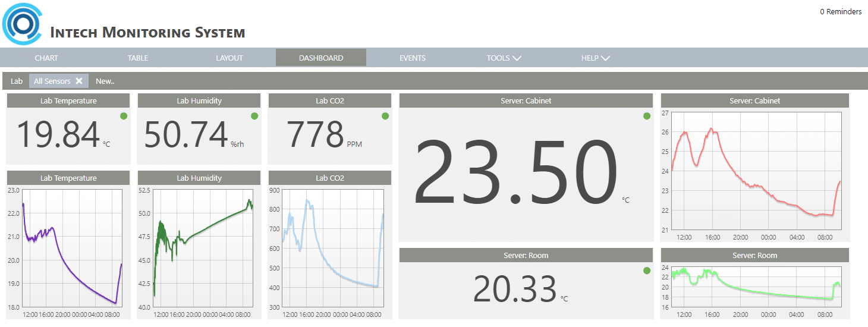The height and width of the screenshot is (327, 868).
Task: Close the All Sensors tab with X
Action: tap(79, 81)
